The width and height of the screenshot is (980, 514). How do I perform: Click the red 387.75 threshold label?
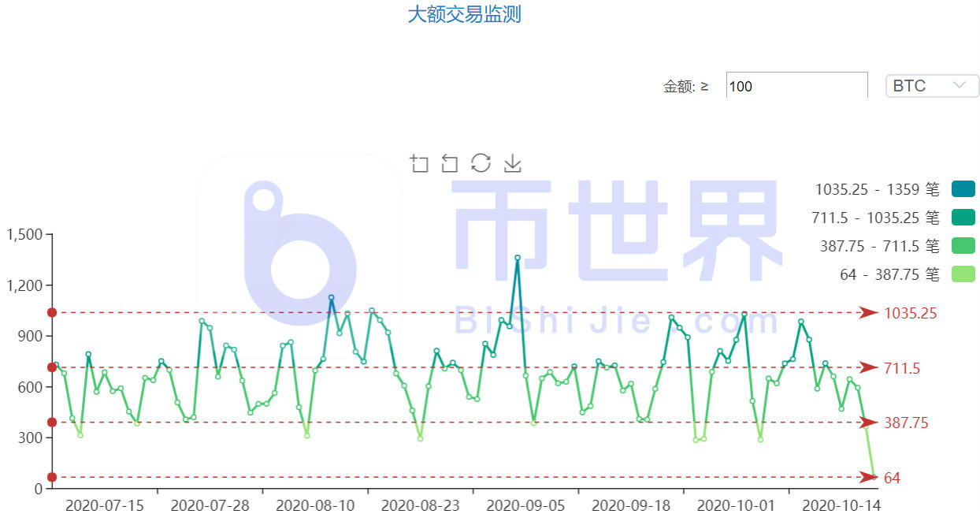click(906, 423)
